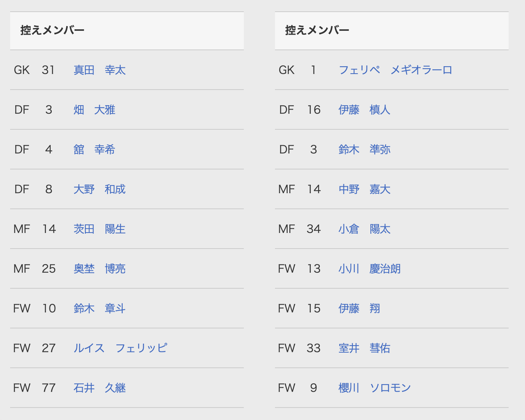The height and width of the screenshot is (420, 525).
Task: Select player 大野 和成
Action: [x=99, y=189]
